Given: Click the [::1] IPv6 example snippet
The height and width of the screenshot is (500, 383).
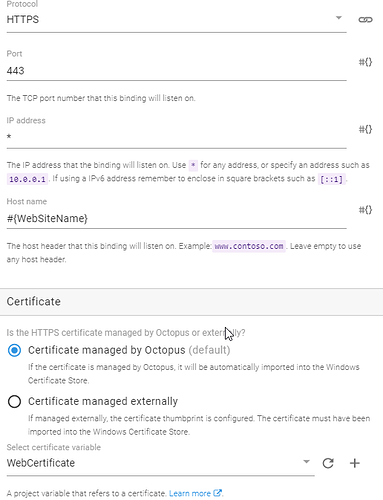Looking at the screenshot, I should (x=331, y=179).
